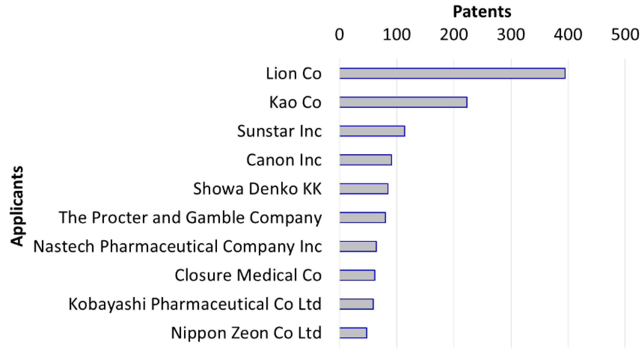This screenshot has width=644, height=358.
Task: Click the Showa Denko KK bar
Action: coord(363,189)
